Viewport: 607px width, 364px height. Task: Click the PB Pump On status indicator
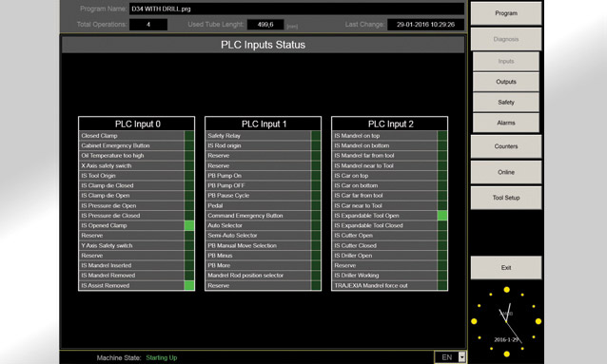click(x=316, y=176)
